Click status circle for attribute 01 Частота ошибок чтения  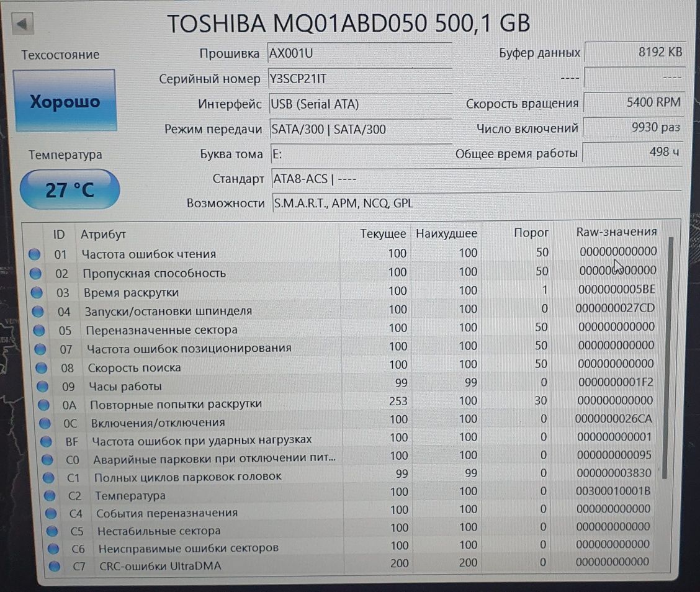coord(34,254)
